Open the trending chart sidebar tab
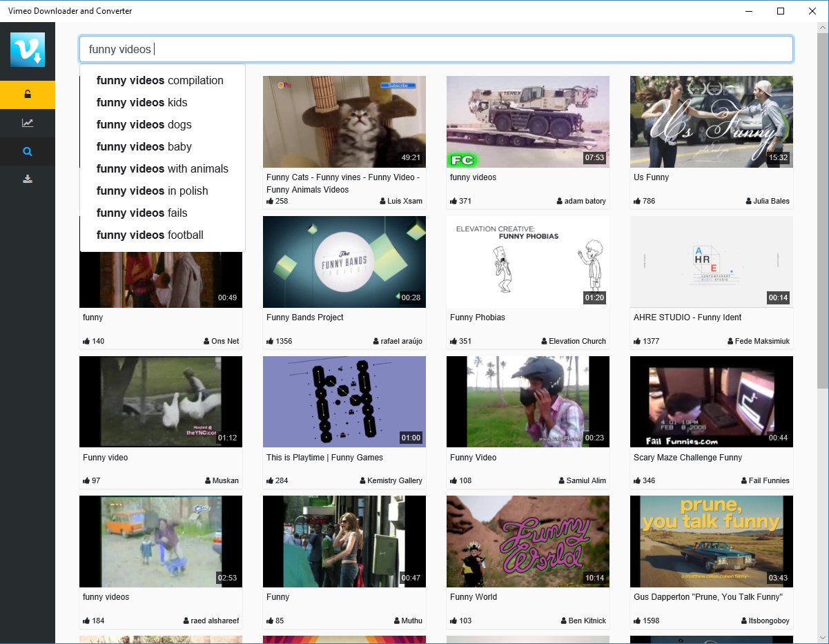The image size is (829, 644). point(28,123)
